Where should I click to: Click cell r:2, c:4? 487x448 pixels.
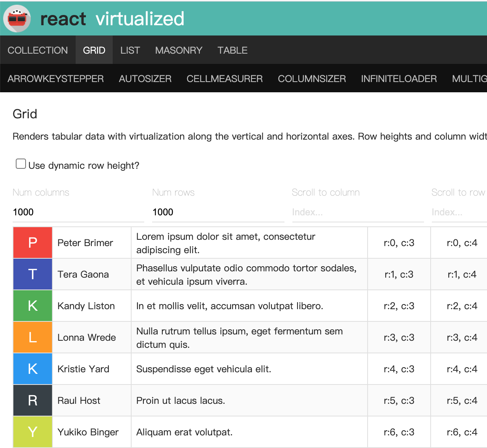point(459,306)
